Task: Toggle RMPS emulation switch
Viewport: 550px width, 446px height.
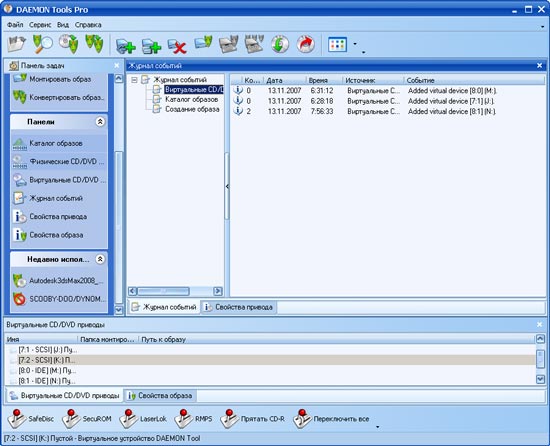Action: tap(193, 419)
